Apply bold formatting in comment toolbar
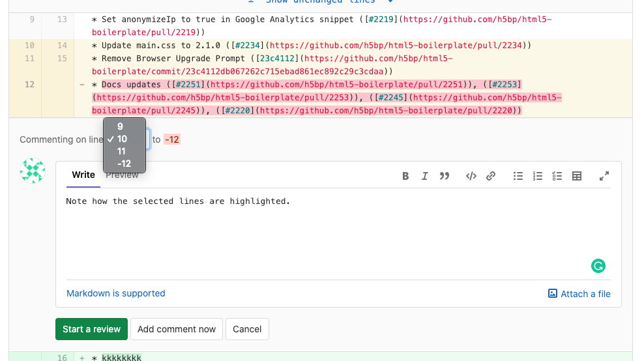Screen dimensions: 644x361 point(405,176)
